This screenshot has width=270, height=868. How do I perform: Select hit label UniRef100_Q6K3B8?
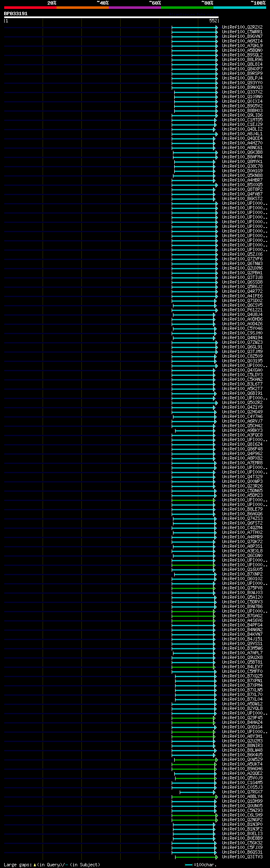click(242, 152)
